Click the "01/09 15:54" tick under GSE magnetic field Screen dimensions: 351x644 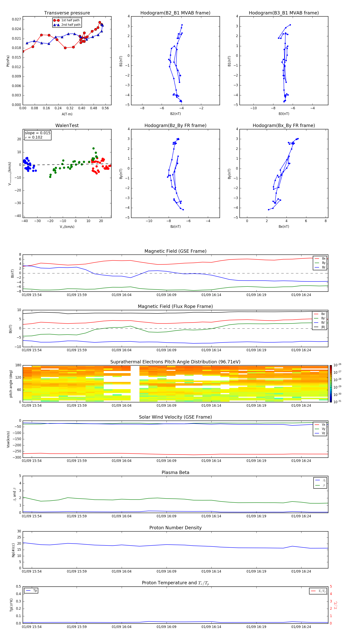click(x=32, y=295)
